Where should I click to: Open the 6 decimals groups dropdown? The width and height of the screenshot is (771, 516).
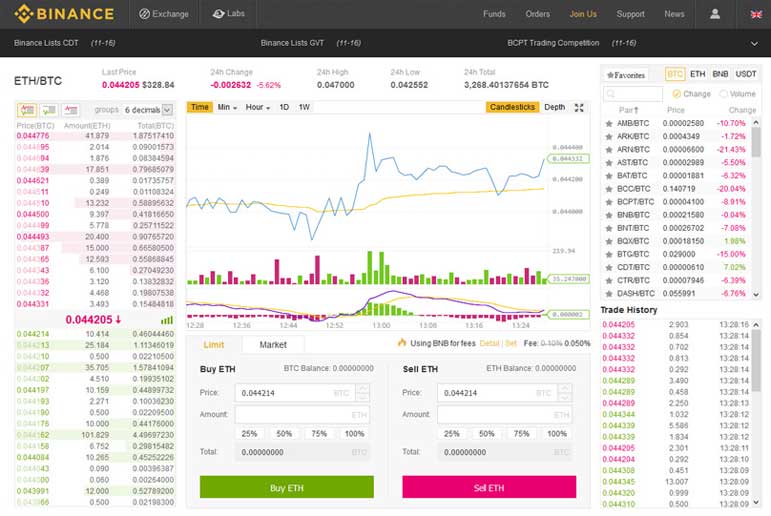pyautogui.click(x=148, y=110)
